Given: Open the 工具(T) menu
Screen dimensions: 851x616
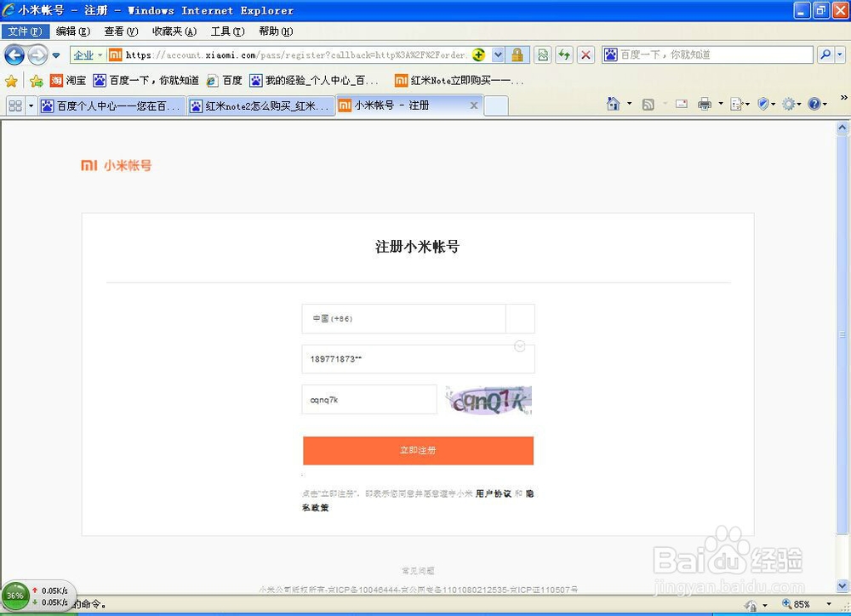Looking at the screenshot, I should pos(227,31).
